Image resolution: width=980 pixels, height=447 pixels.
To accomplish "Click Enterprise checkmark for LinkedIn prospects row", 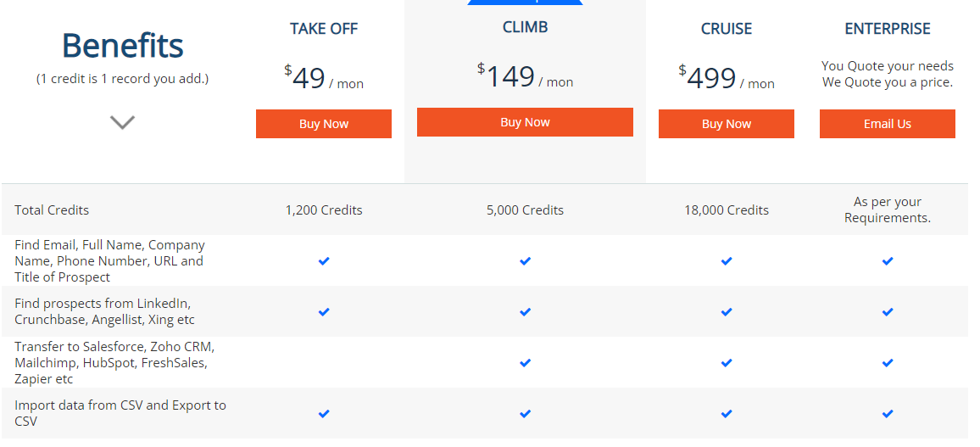I will (888, 311).
